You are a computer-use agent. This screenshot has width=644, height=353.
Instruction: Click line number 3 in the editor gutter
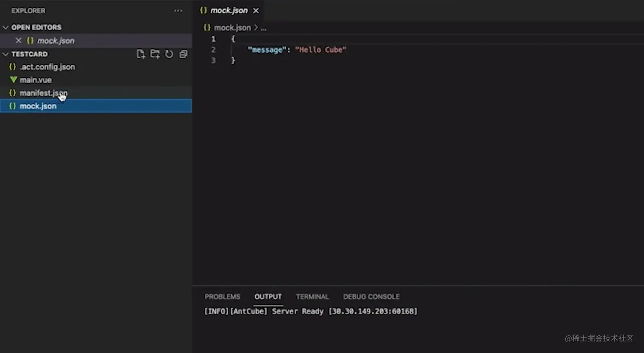(213, 60)
